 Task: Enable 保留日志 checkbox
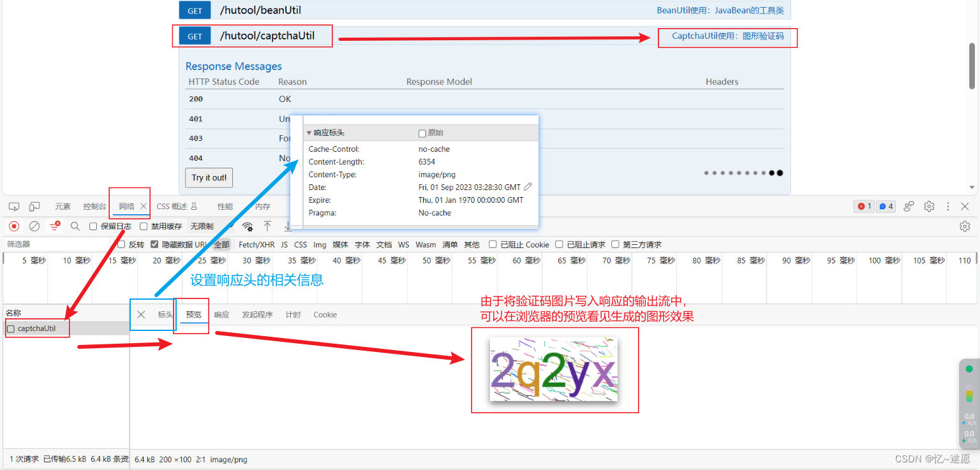[x=93, y=226]
